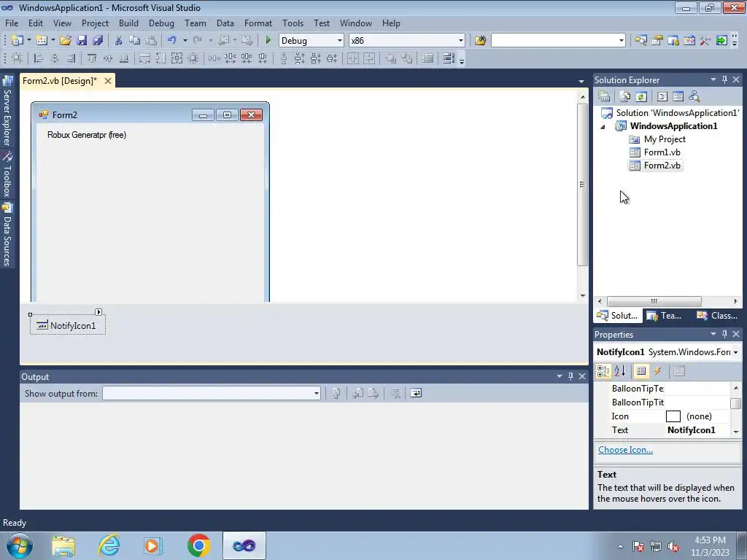Click the Open File folder icon

pos(65,41)
